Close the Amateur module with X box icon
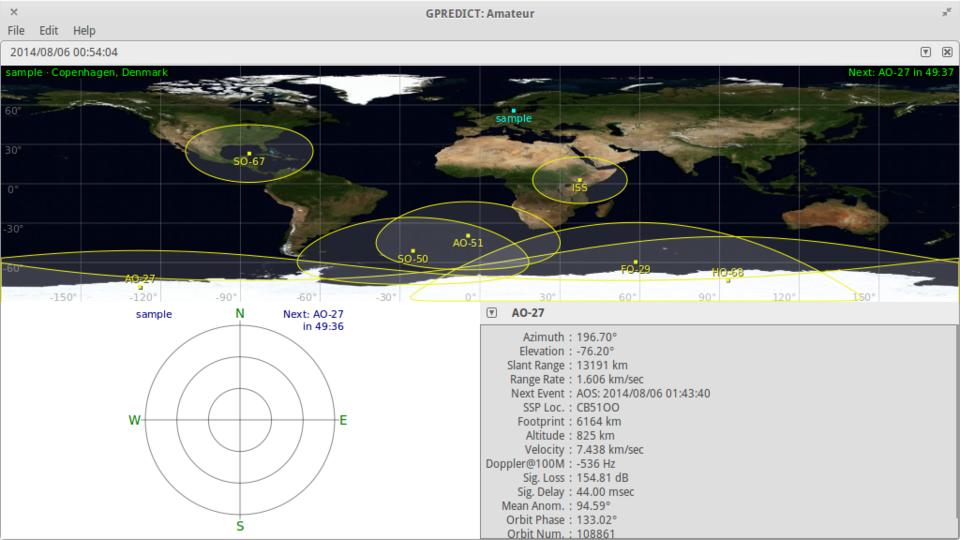Image resolution: width=960 pixels, height=540 pixels. [x=947, y=52]
